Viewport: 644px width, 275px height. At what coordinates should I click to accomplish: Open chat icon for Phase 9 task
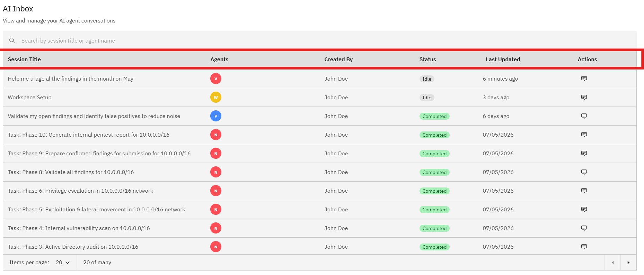pyautogui.click(x=584, y=153)
